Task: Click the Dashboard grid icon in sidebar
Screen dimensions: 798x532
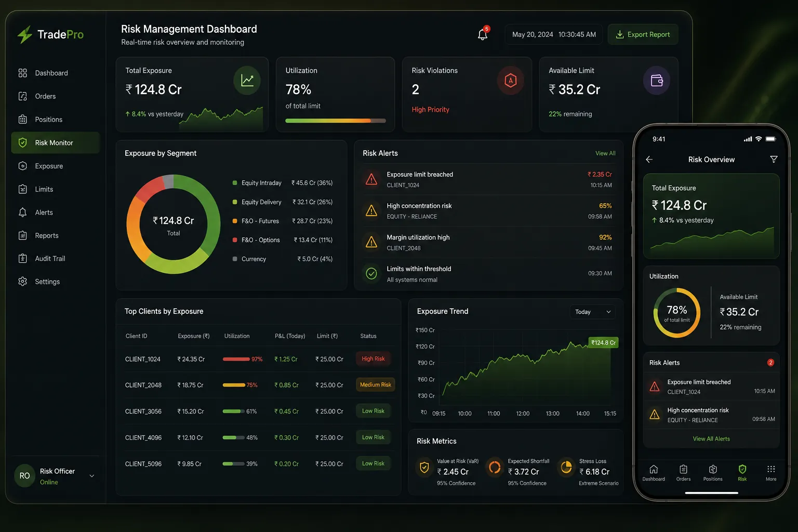Action: (x=22, y=73)
